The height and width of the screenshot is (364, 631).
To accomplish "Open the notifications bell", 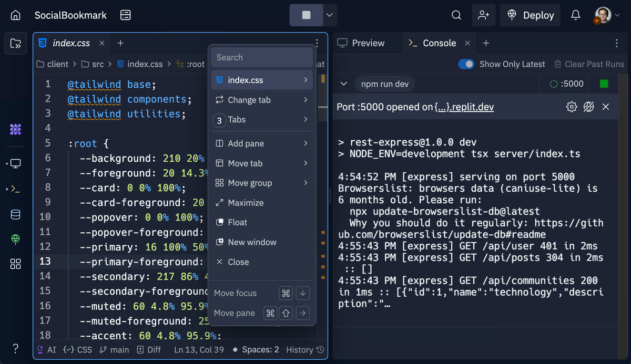I will 576,15.
